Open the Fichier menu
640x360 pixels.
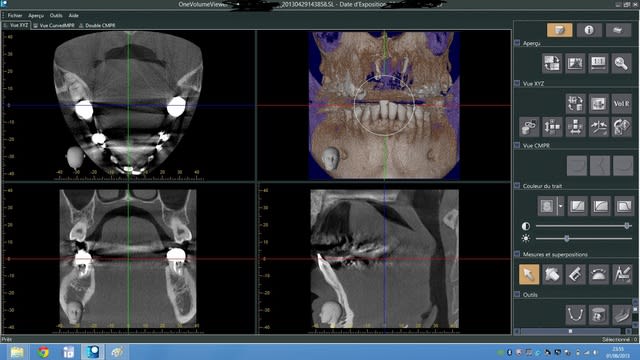coord(15,16)
